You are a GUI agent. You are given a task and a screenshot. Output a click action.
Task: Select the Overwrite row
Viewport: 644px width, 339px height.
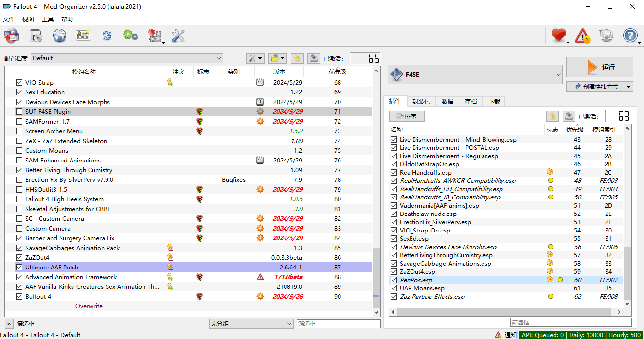coord(188,306)
